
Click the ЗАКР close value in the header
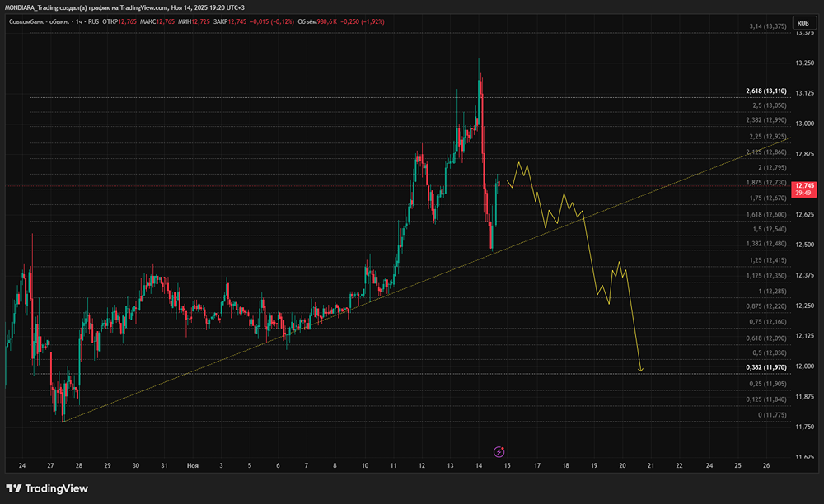(x=237, y=21)
